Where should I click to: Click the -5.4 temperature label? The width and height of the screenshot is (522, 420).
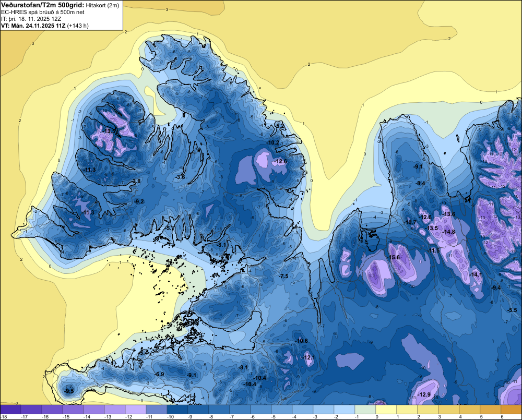(144, 353)
